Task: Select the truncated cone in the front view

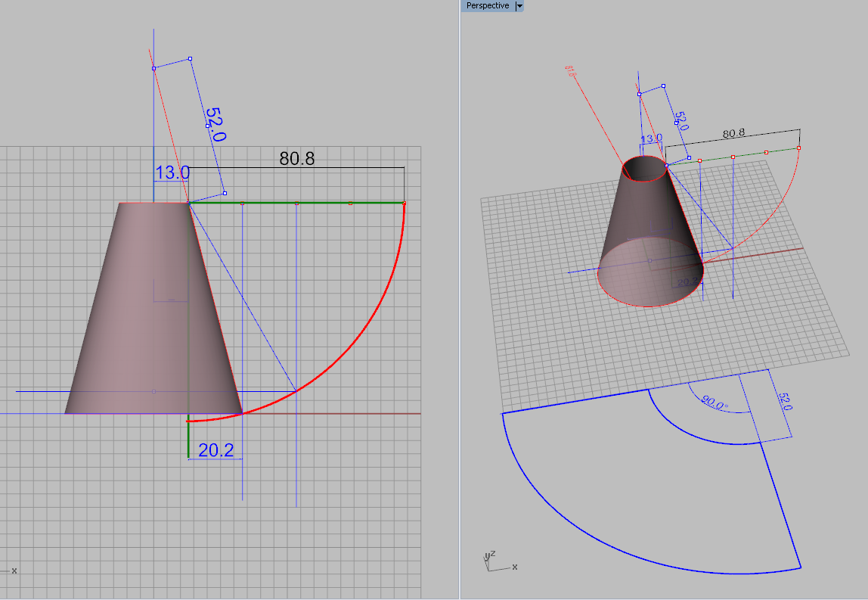Action: pyautogui.click(x=153, y=308)
